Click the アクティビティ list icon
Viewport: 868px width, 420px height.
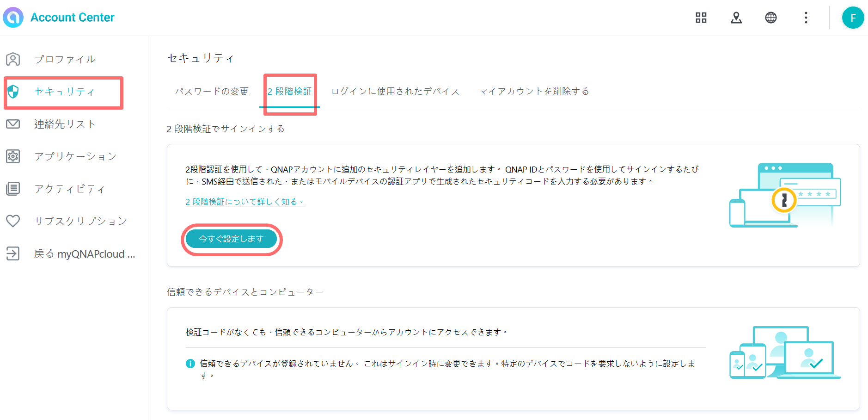(13, 189)
